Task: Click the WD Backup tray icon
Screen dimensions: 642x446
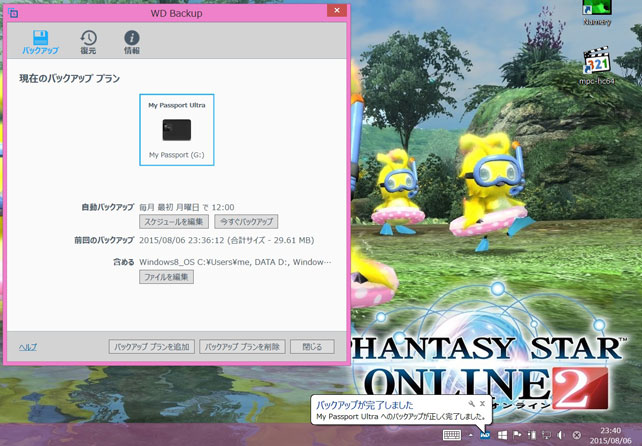Action: pos(485,435)
